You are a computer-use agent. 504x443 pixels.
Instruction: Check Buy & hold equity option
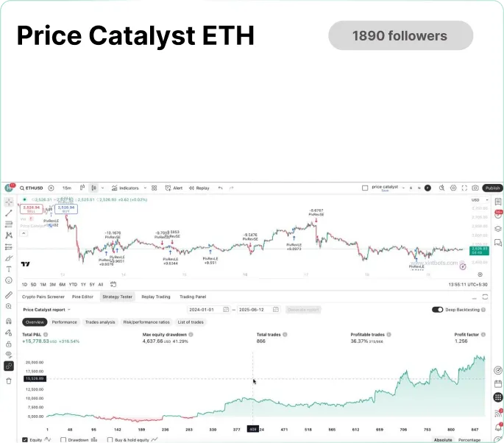tap(110, 439)
